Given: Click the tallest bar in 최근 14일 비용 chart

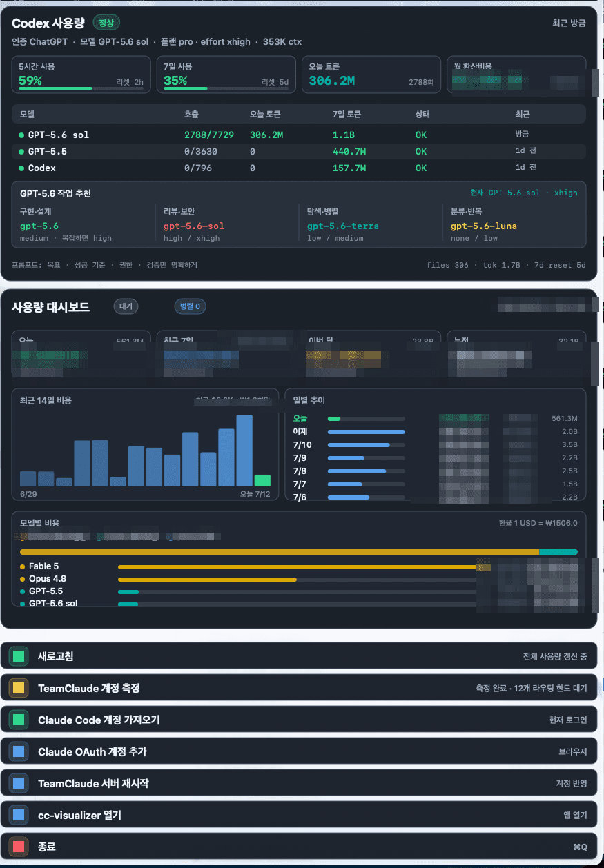Looking at the screenshot, I should click(x=244, y=451).
